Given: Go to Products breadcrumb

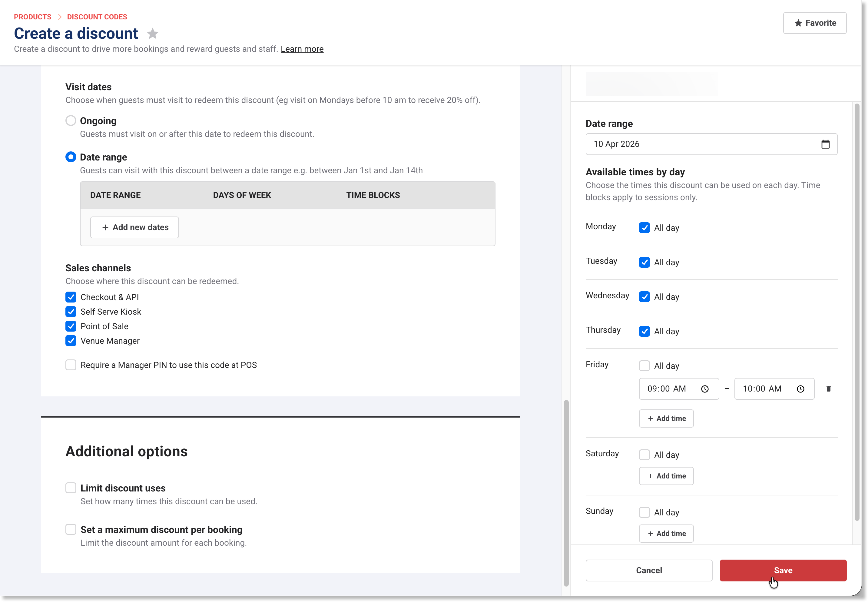Looking at the screenshot, I should coord(32,17).
